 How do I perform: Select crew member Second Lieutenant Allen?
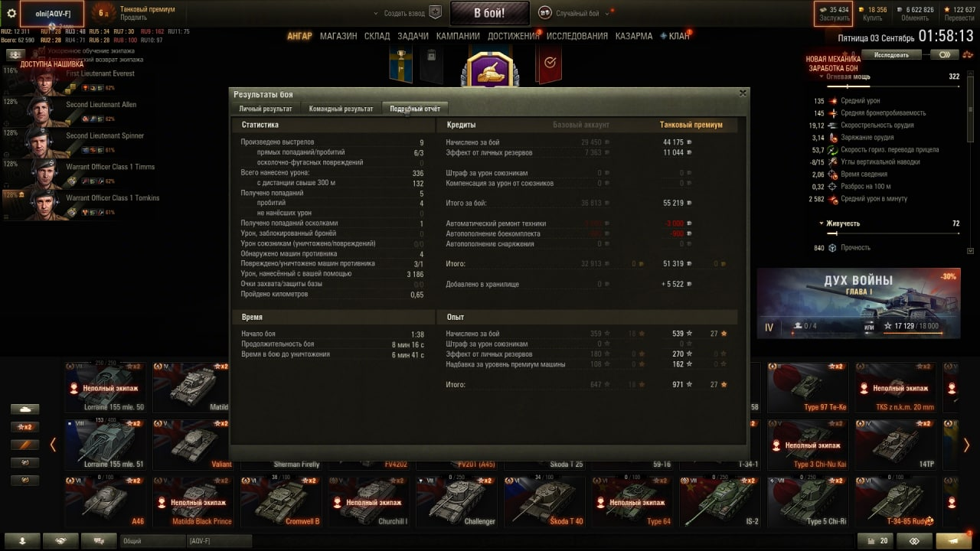[80, 112]
